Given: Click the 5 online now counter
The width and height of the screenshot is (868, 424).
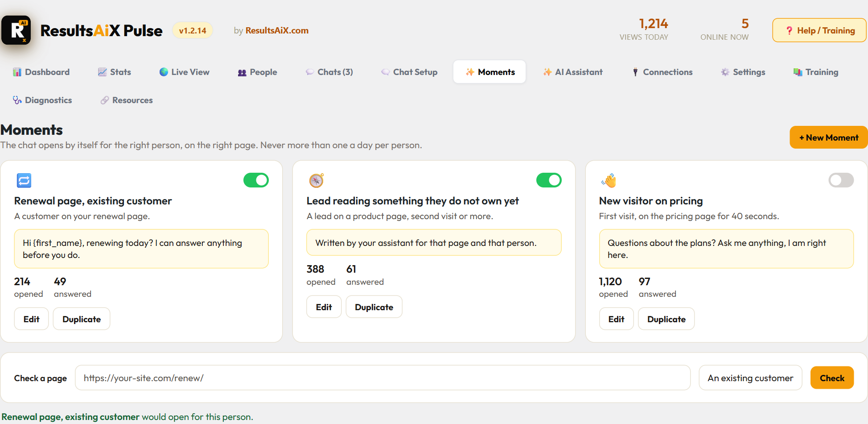Looking at the screenshot, I should [x=724, y=29].
